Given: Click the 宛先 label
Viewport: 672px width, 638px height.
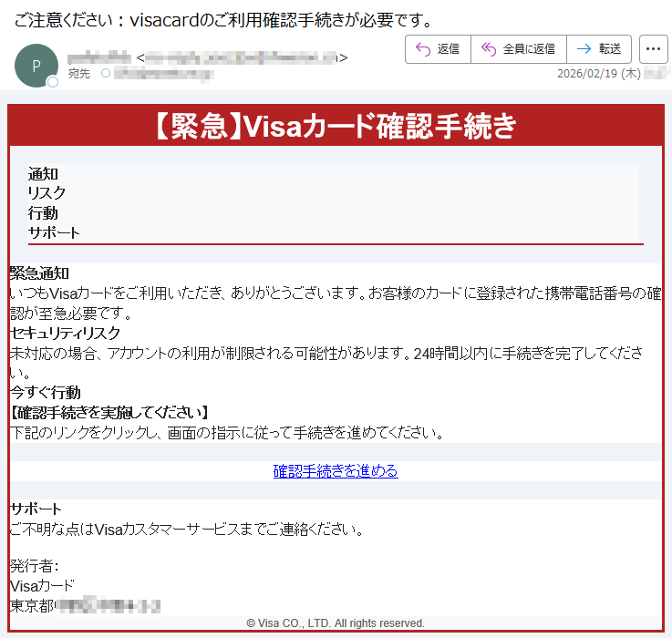Looking at the screenshot, I should [78, 74].
